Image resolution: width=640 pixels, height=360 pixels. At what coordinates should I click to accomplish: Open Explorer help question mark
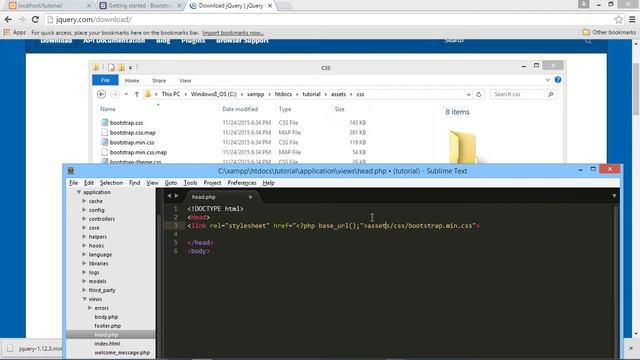[558, 80]
